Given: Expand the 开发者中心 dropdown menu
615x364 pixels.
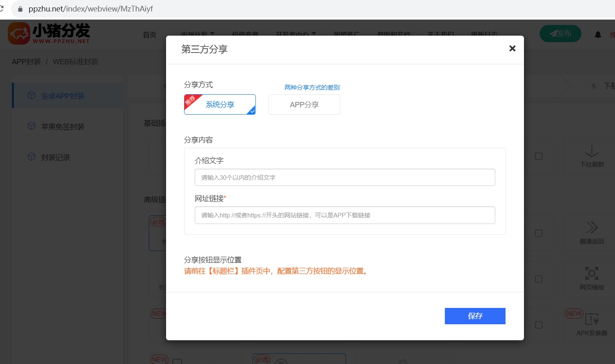Looking at the screenshot, I should coord(294,34).
